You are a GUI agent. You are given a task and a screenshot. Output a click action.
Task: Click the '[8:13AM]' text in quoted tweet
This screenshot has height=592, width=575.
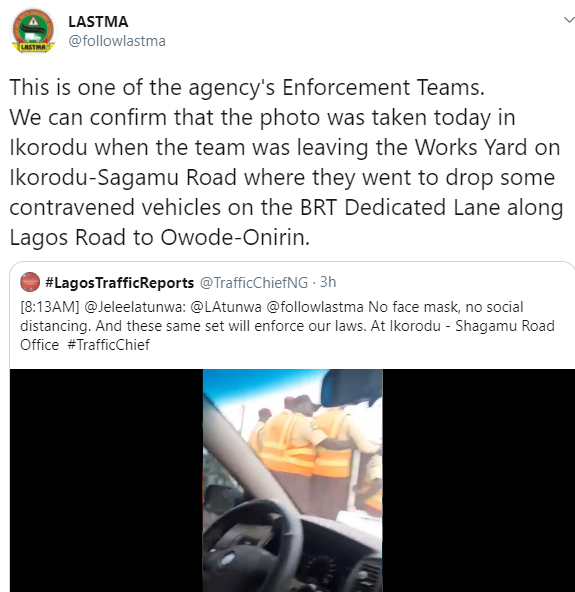coord(49,307)
